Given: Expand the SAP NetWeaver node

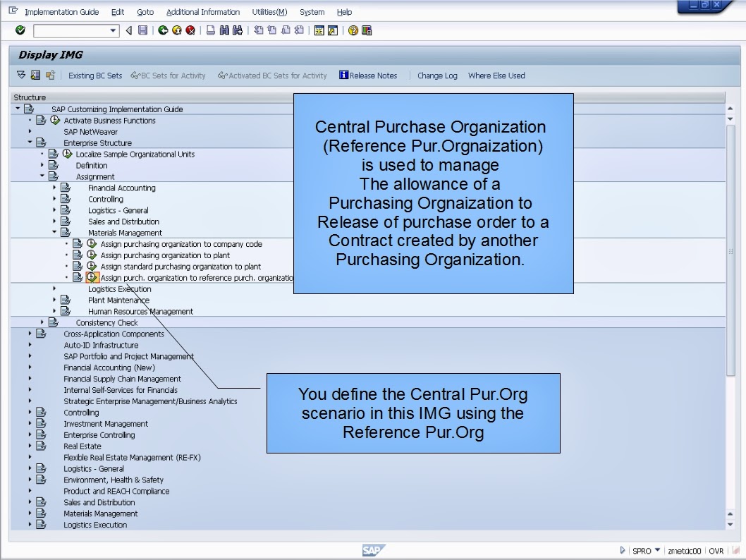Looking at the screenshot, I should [30, 131].
